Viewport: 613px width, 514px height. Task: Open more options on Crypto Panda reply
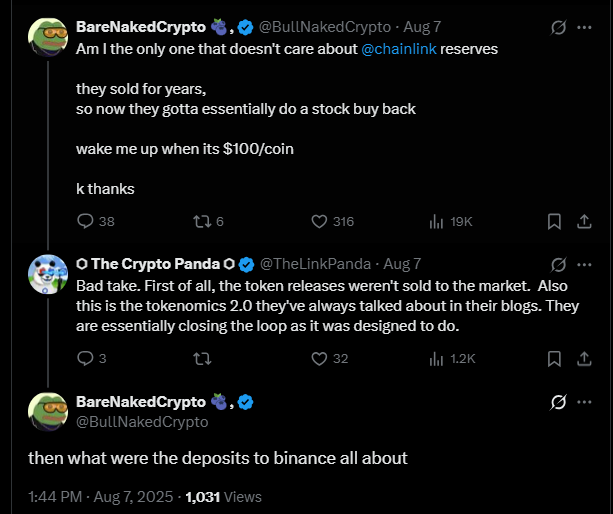586,264
